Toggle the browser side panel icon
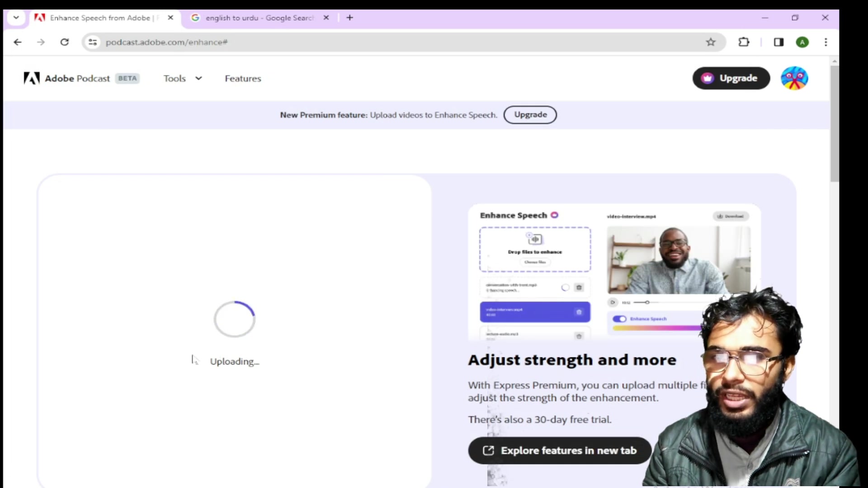The image size is (868, 488). point(778,42)
